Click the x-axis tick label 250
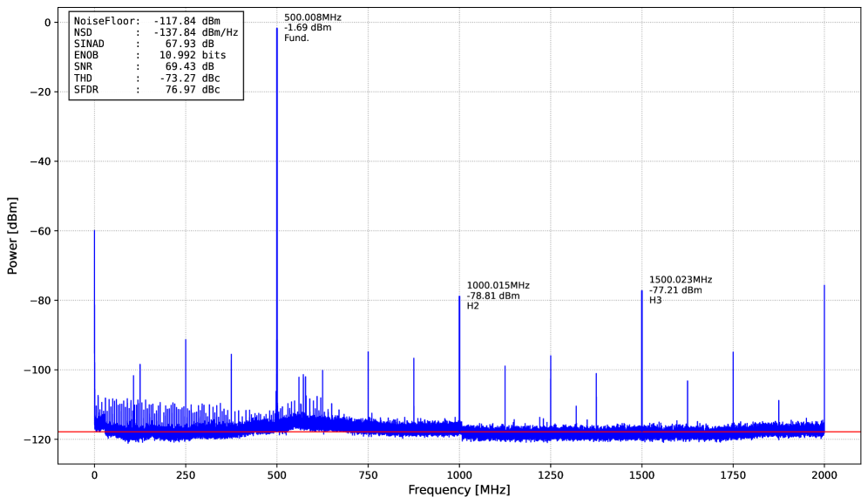 tap(186, 475)
